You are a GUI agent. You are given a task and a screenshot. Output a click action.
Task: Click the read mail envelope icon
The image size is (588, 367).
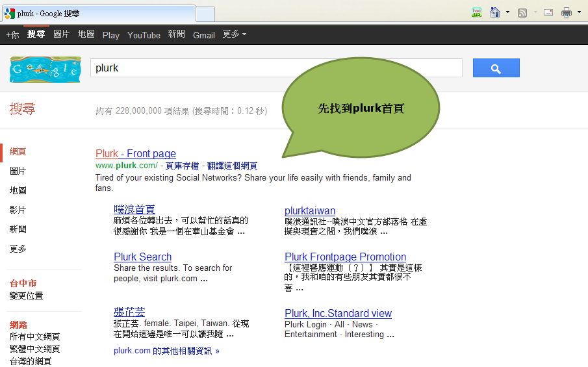pyautogui.click(x=548, y=12)
